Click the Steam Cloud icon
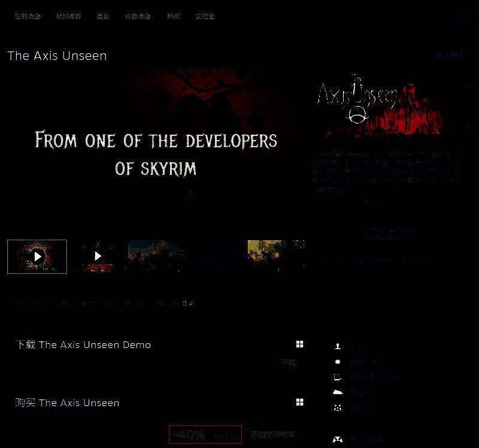Viewport: 479px width, 448px height. [x=338, y=393]
